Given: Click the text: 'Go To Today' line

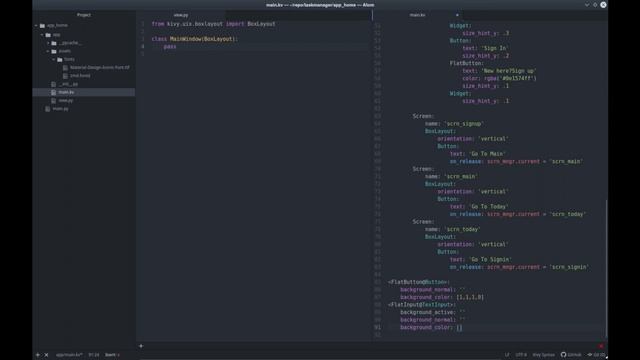Looking at the screenshot, I should [x=479, y=207].
